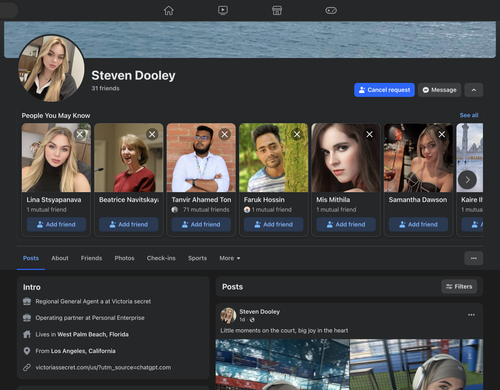Open the Gaming controller icon

point(331,10)
